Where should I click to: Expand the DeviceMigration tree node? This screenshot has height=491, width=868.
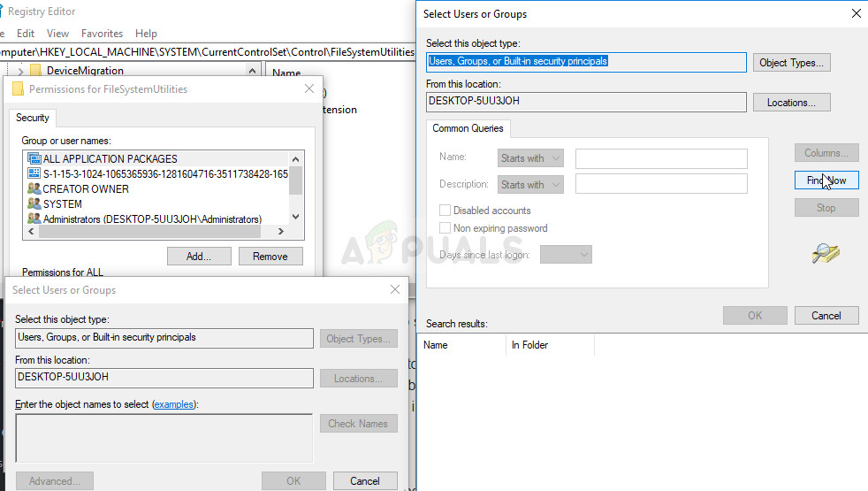pyautogui.click(x=20, y=71)
